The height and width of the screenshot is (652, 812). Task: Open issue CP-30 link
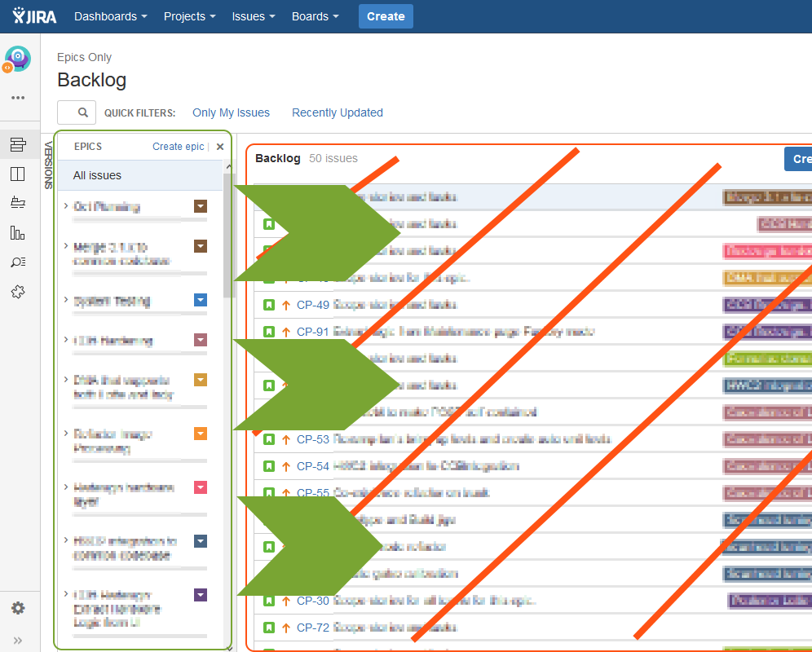pyautogui.click(x=313, y=601)
